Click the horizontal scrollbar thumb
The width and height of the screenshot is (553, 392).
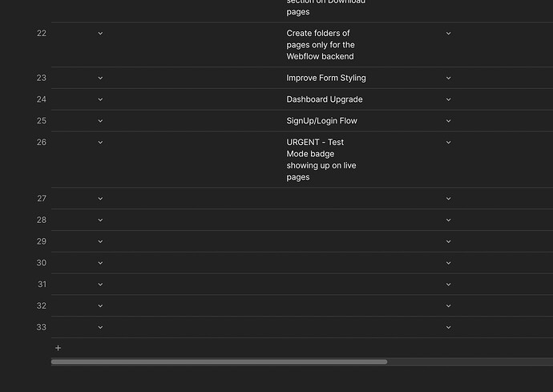click(219, 362)
